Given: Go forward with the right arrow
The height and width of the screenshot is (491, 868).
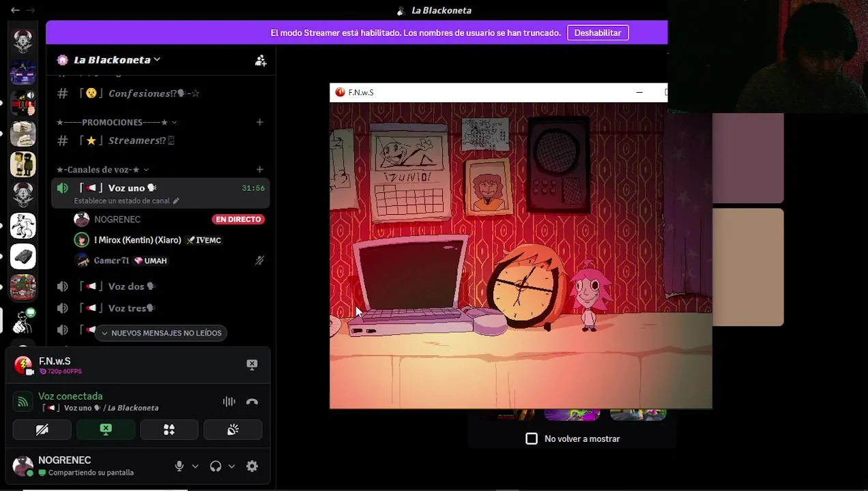Looking at the screenshot, I should [x=31, y=10].
